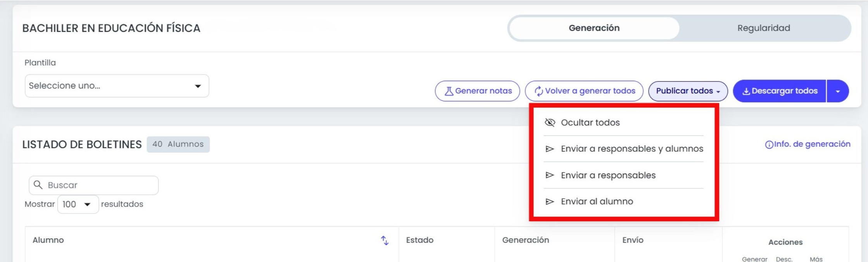868x262 pixels.
Task: Click the refresh arrows icon
Action: pos(538,91)
